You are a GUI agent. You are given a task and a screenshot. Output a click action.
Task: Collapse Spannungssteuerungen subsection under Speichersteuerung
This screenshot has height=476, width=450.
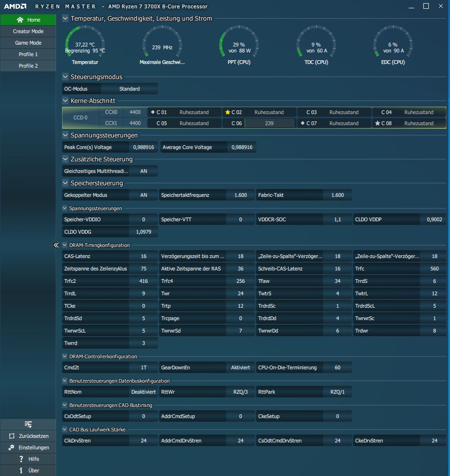65,208
